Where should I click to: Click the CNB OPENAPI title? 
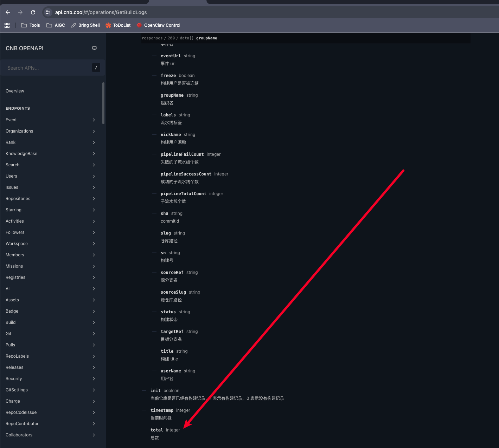[x=25, y=49]
